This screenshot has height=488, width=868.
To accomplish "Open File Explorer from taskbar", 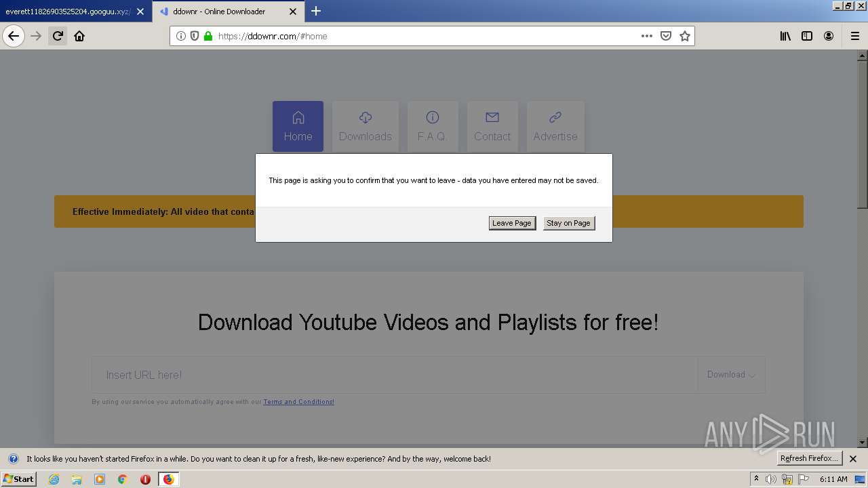I will 77,479.
